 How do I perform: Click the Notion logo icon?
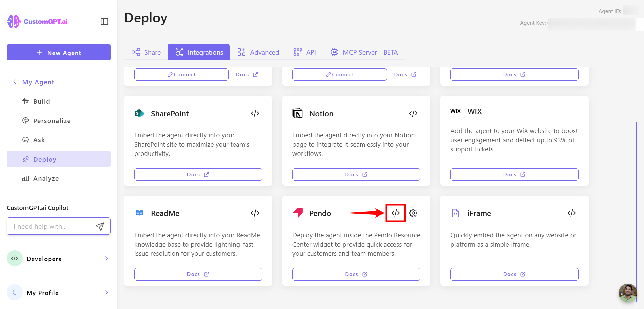pyautogui.click(x=298, y=113)
